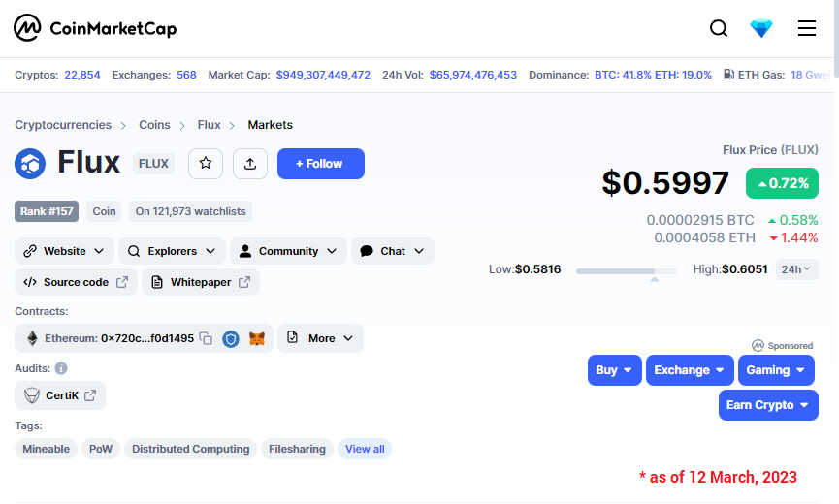This screenshot has height=504, width=839.
Task: Click the Flux coin logo
Action: point(30,164)
